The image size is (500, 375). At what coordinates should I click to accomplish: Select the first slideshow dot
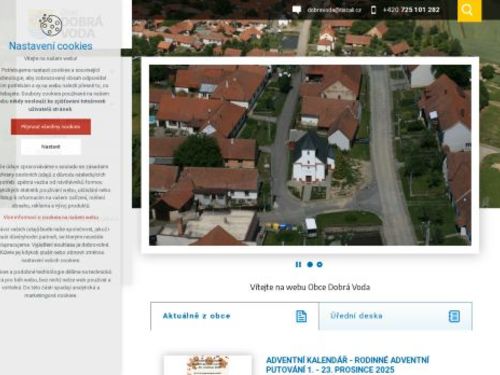(x=310, y=264)
